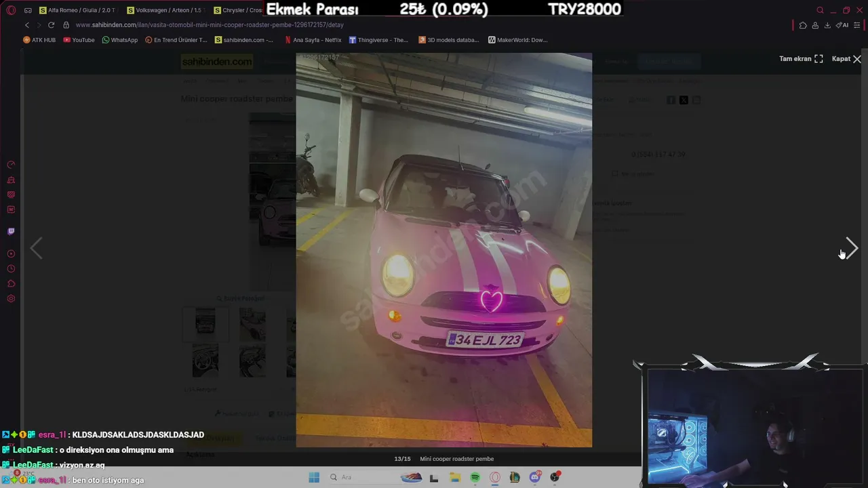Open the Opera tab search magnifier
The width and height of the screenshot is (868, 488).
[x=820, y=10]
